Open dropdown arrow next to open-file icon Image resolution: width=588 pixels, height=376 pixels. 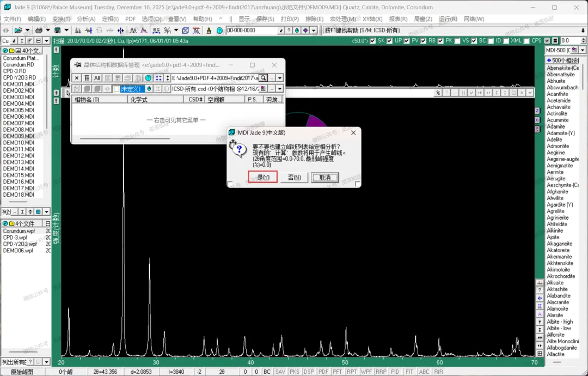[27, 31]
